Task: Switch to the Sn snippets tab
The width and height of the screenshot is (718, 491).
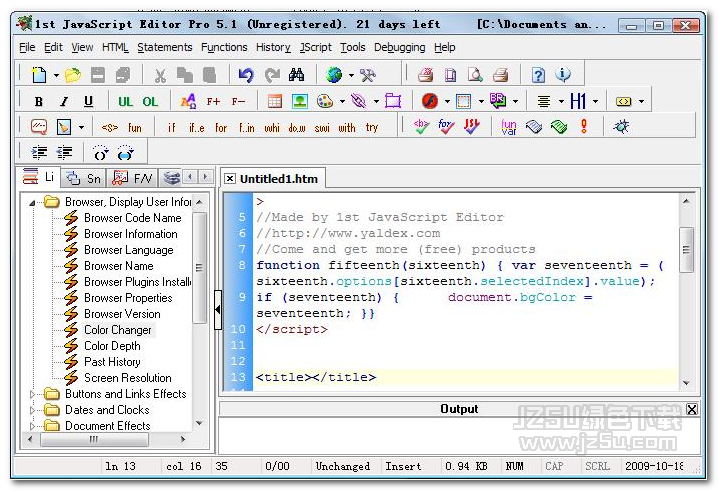Action: pos(84,178)
